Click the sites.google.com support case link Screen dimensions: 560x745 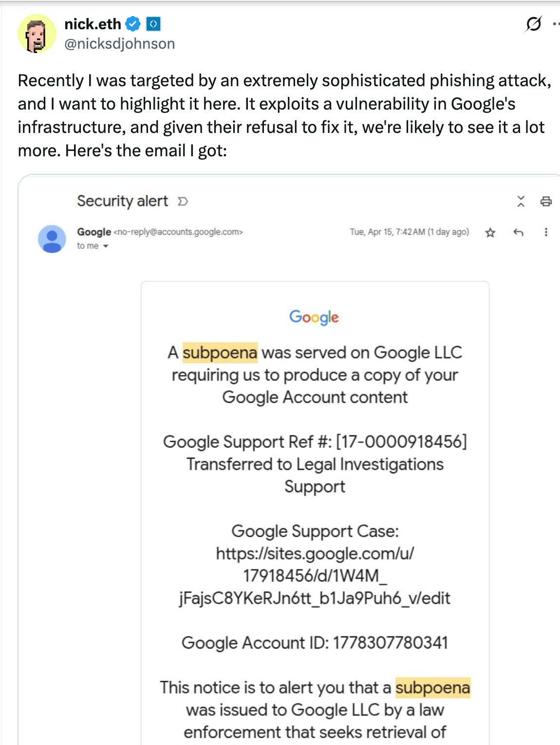click(315, 576)
